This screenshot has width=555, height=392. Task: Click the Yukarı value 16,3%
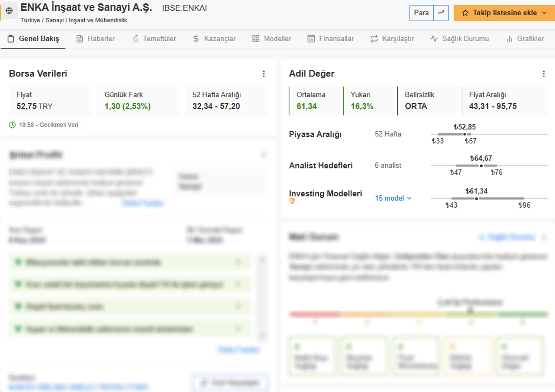(362, 106)
